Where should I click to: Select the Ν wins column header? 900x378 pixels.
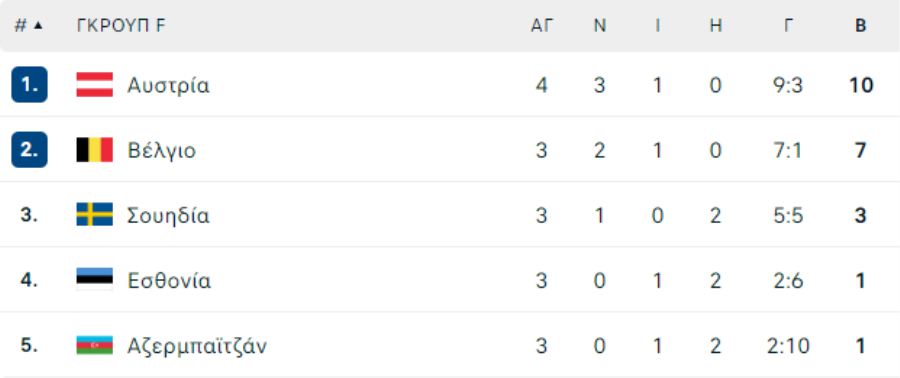[600, 26]
